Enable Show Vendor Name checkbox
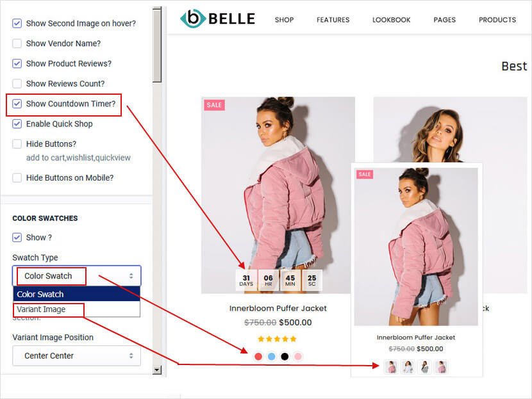Viewport: 532px width, 399px height. click(x=17, y=44)
